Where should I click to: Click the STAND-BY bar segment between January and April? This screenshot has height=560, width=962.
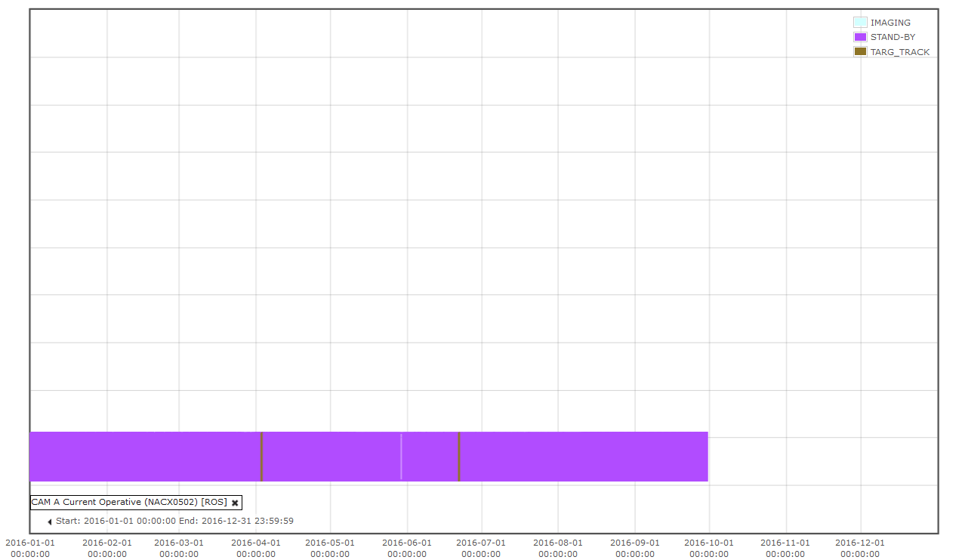pos(145,457)
